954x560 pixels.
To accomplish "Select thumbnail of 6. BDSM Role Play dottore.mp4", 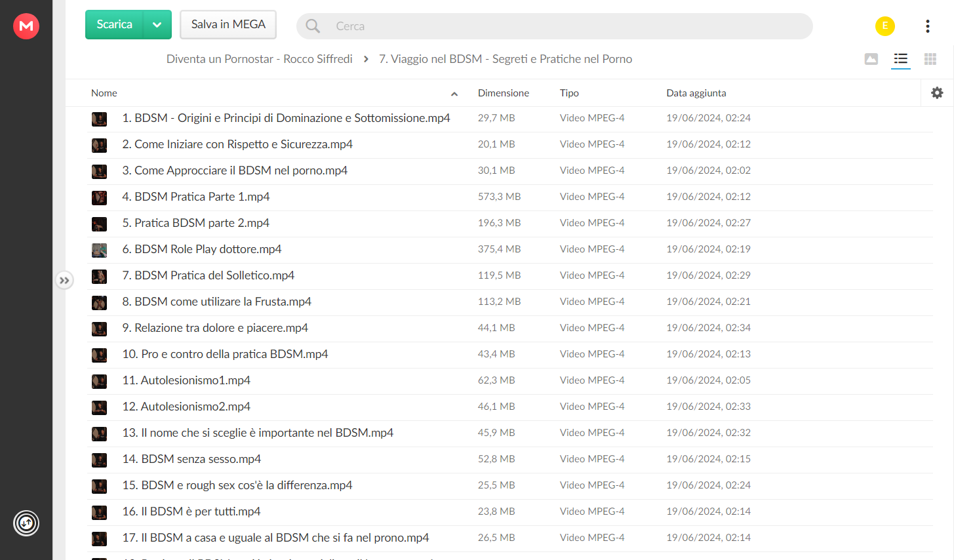I will click(99, 250).
